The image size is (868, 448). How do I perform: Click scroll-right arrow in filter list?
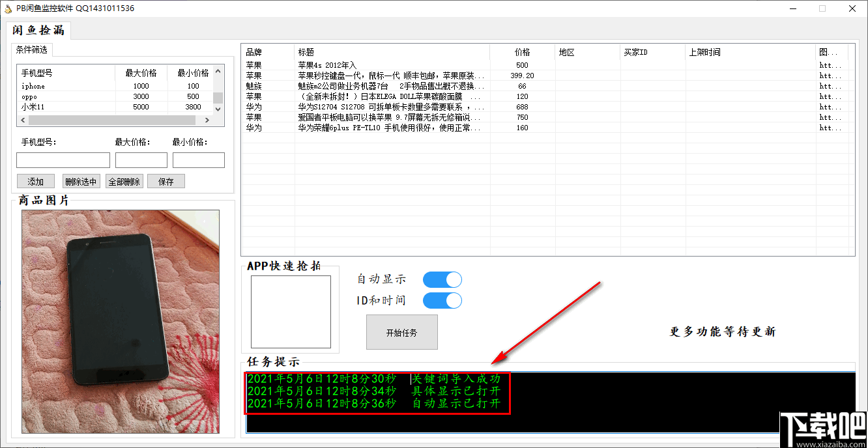click(x=207, y=120)
